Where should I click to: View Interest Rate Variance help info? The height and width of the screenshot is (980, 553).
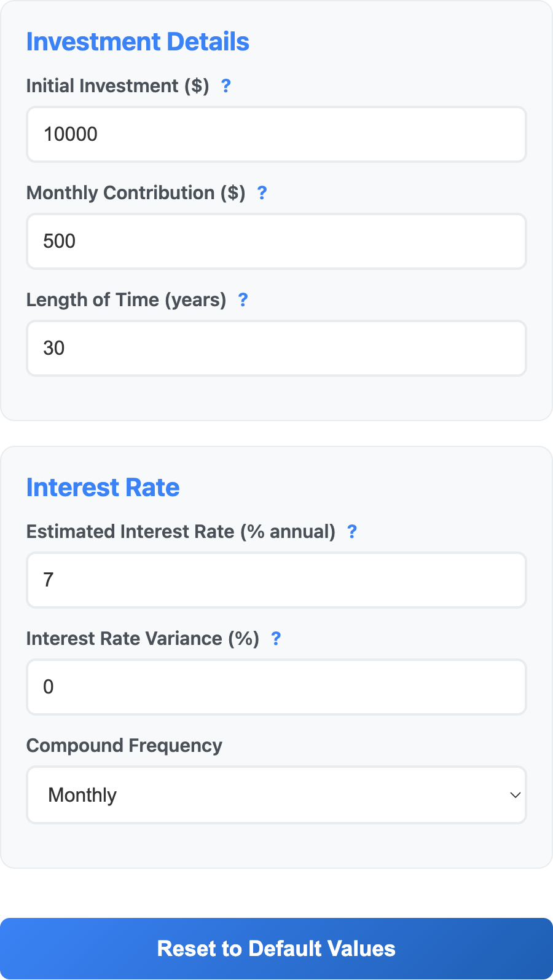(276, 639)
